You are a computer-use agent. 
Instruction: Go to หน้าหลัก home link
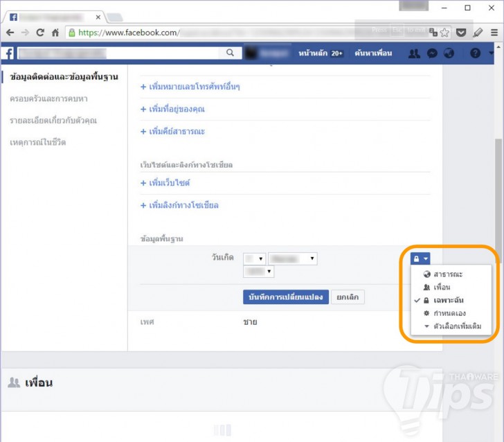click(x=312, y=53)
